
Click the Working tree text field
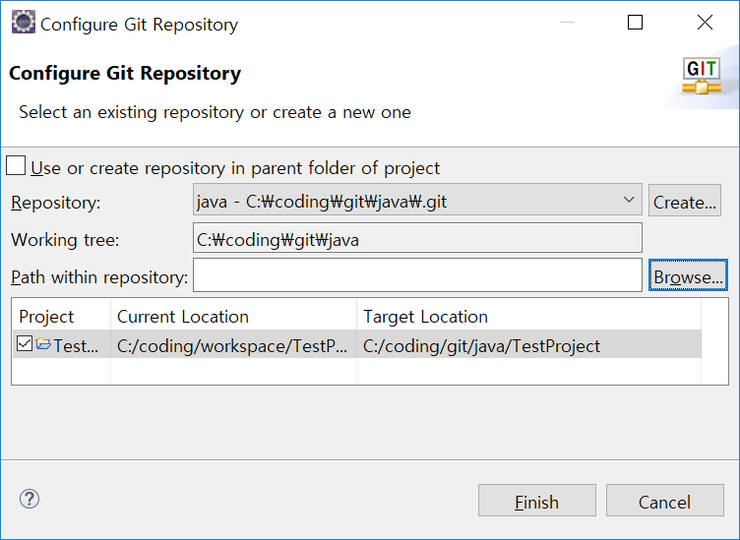coord(417,239)
